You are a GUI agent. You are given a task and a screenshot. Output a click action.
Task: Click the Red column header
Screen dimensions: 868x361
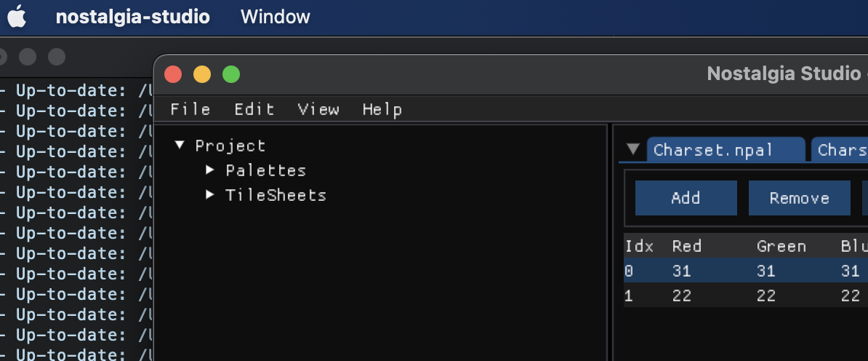click(686, 246)
